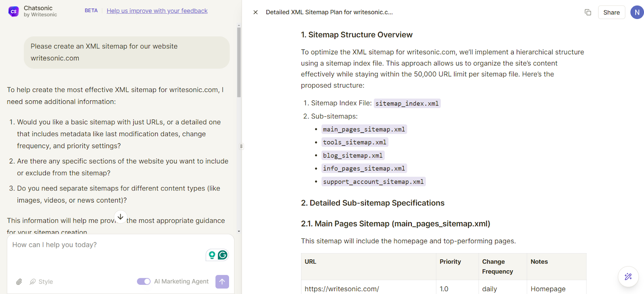The image size is (644, 294).
Task: Click the Chatsonic logo icon
Action: click(x=14, y=11)
